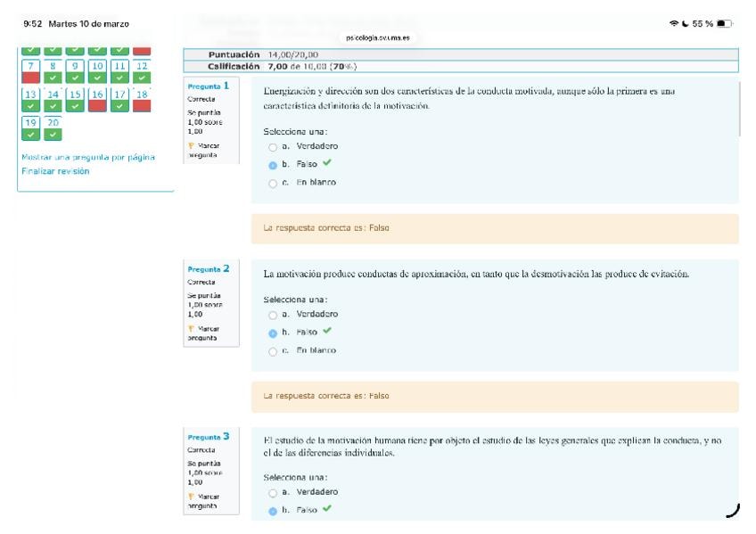Flag Pregunta 1 with Marcar pregunta
This screenshot has height=534, width=756.
tap(203, 150)
